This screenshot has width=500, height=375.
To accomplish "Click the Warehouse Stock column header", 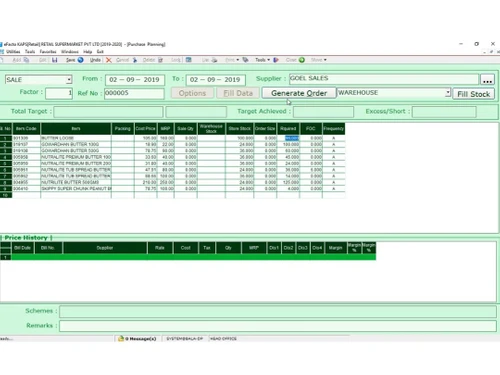I will tap(211, 129).
